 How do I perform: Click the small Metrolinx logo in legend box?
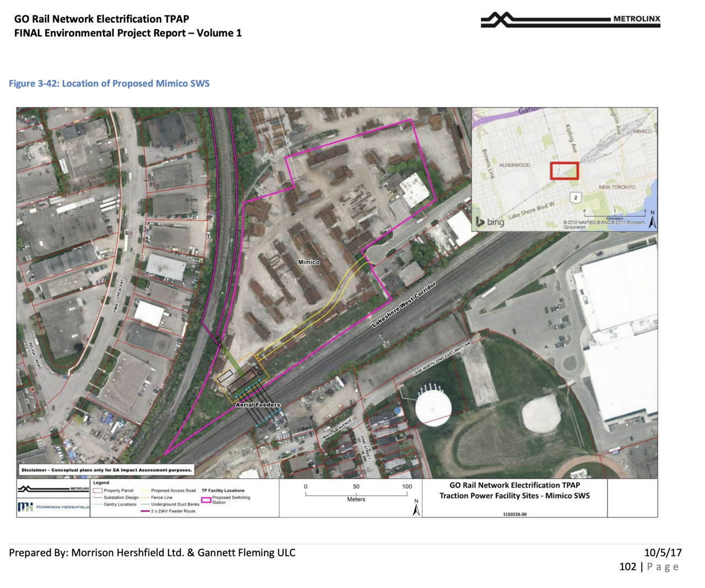53,489
